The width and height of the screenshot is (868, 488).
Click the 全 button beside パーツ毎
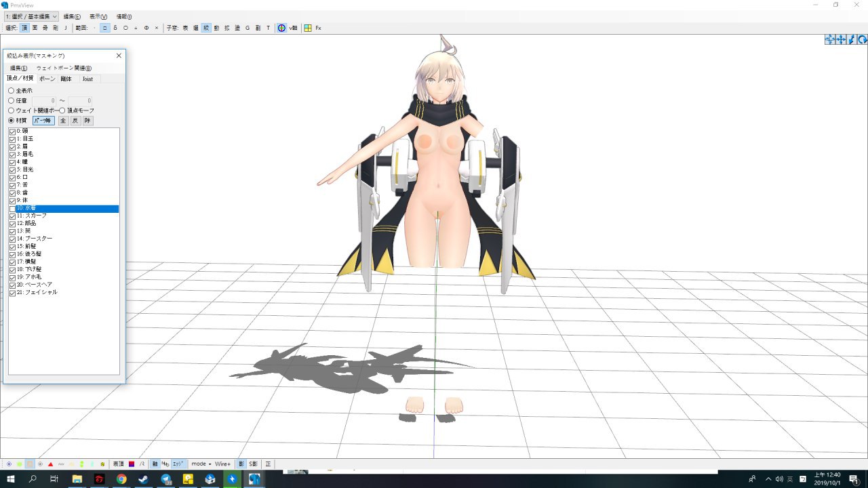tap(63, 121)
